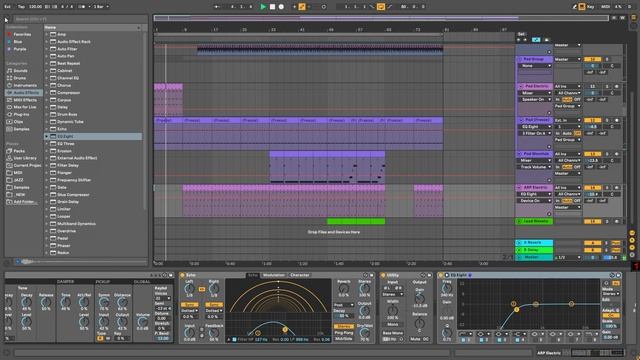Open the User Library place
The height and width of the screenshot is (360, 640).
[x=25, y=158]
